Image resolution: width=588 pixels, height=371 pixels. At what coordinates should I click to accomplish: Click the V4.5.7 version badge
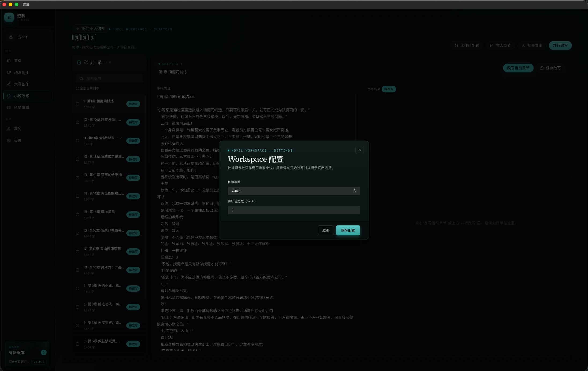coord(39,362)
